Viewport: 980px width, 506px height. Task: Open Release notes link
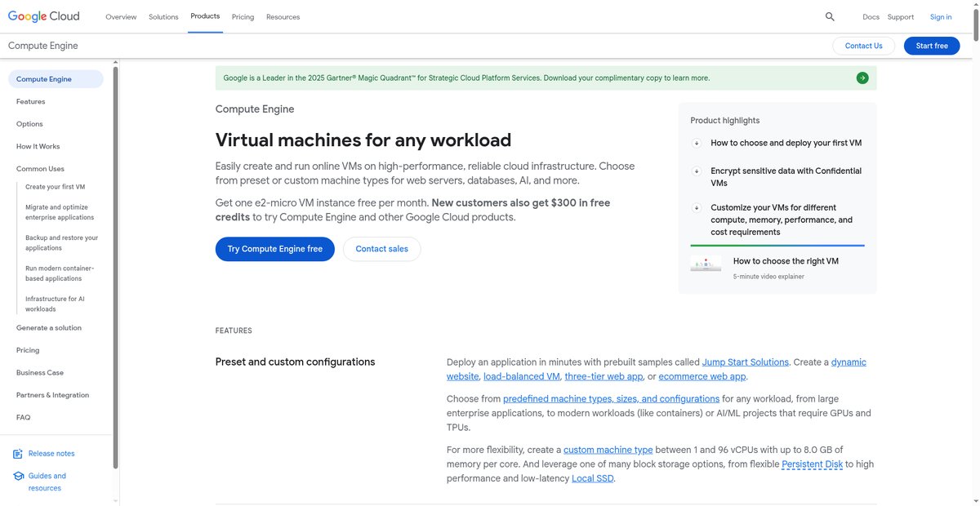tap(51, 454)
